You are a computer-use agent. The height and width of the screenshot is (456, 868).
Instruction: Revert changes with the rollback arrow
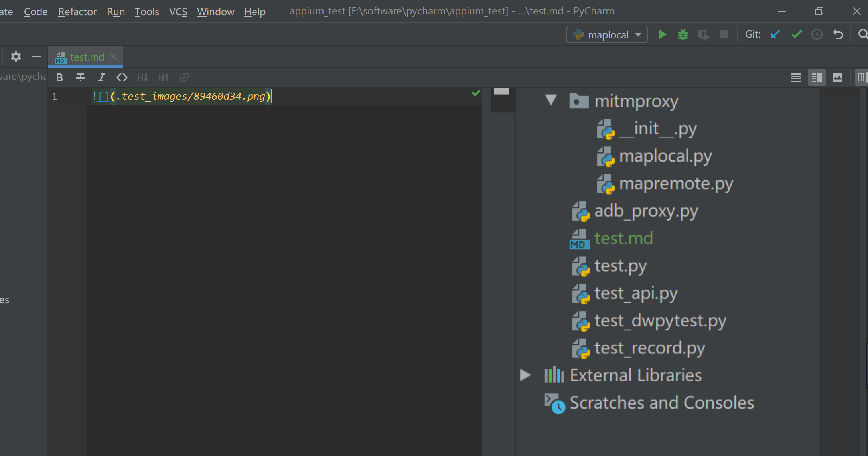click(x=838, y=35)
